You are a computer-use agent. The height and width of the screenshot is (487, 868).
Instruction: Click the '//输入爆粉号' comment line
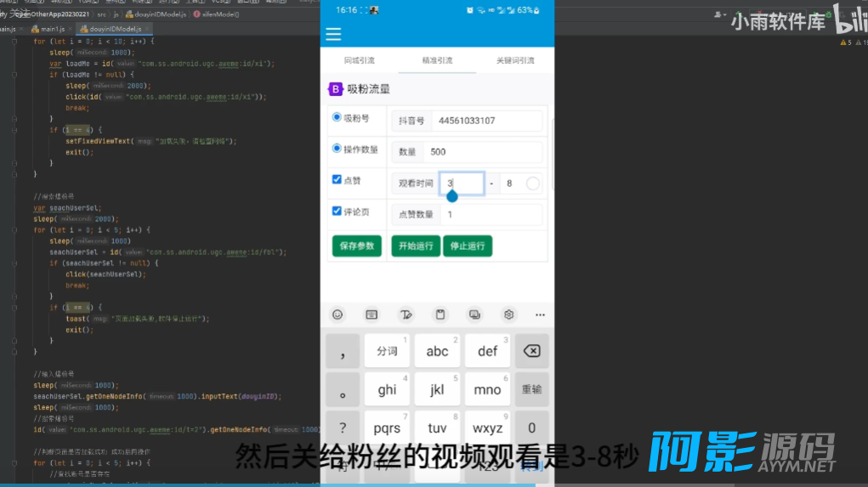point(54,374)
